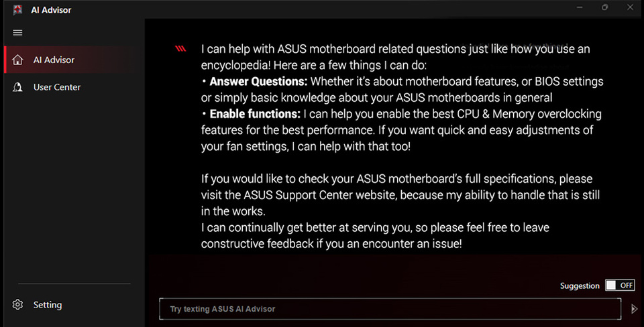644x327 pixels.
Task: Open the User Center page label
Action: (57, 87)
